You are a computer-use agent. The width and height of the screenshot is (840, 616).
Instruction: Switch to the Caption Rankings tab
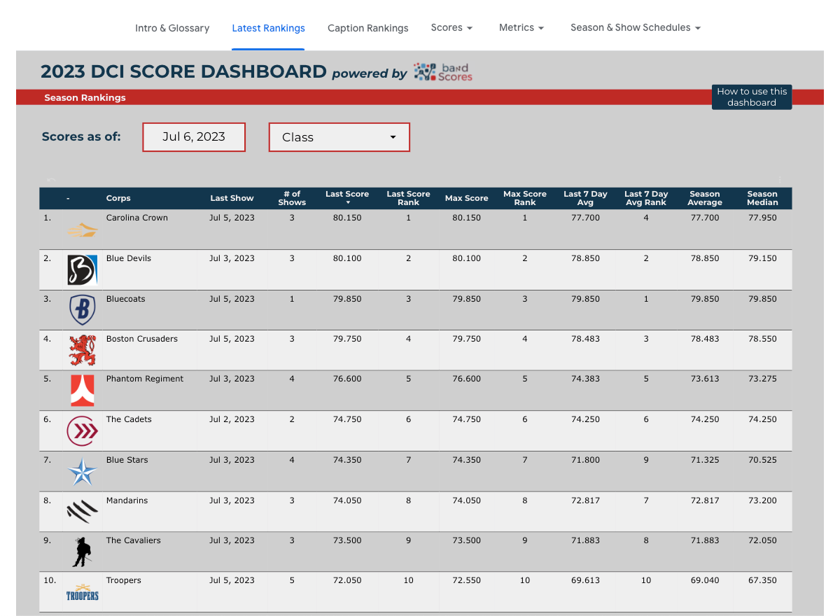[367, 28]
